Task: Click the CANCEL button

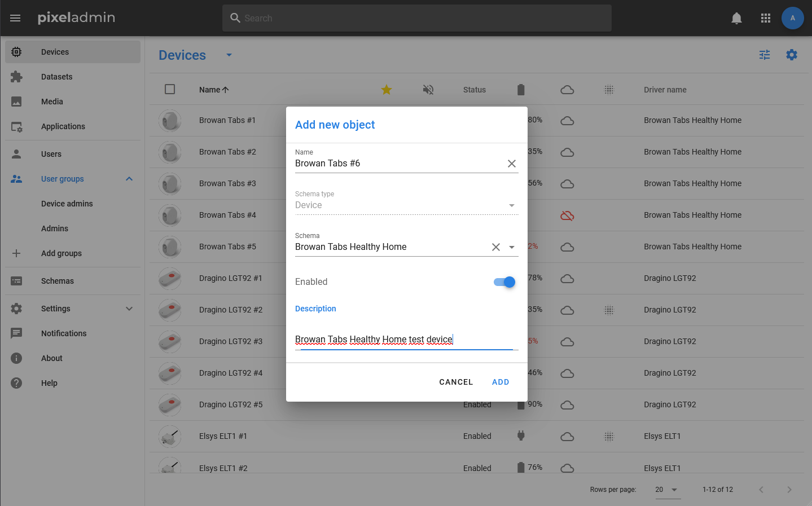Action: 456,382
